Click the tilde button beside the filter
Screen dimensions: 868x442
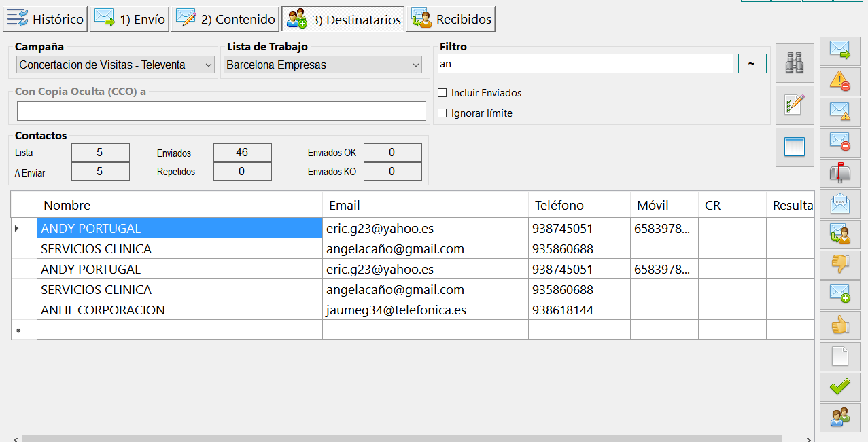[x=752, y=64]
